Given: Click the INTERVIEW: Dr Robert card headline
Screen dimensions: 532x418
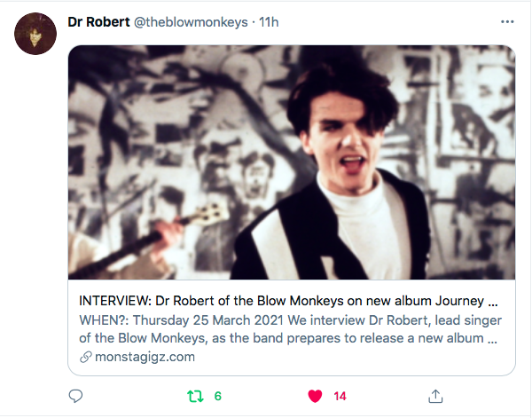Looking at the screenshot, I should tap(288, 301).
